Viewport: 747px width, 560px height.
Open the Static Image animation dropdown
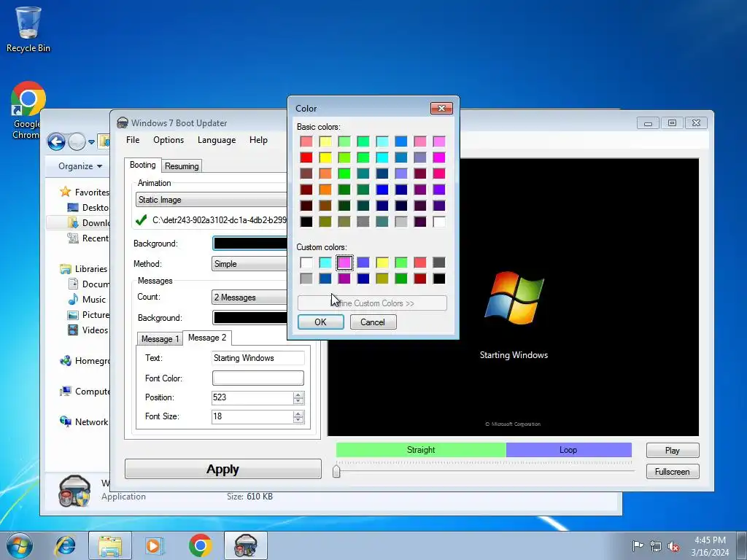pos(211,200)
